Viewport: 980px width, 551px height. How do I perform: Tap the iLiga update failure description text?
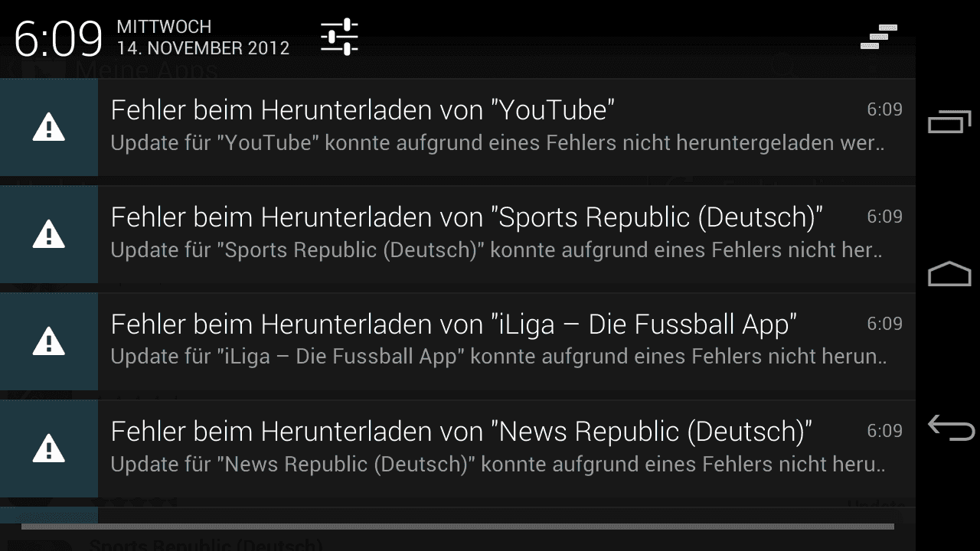[498, 357]
